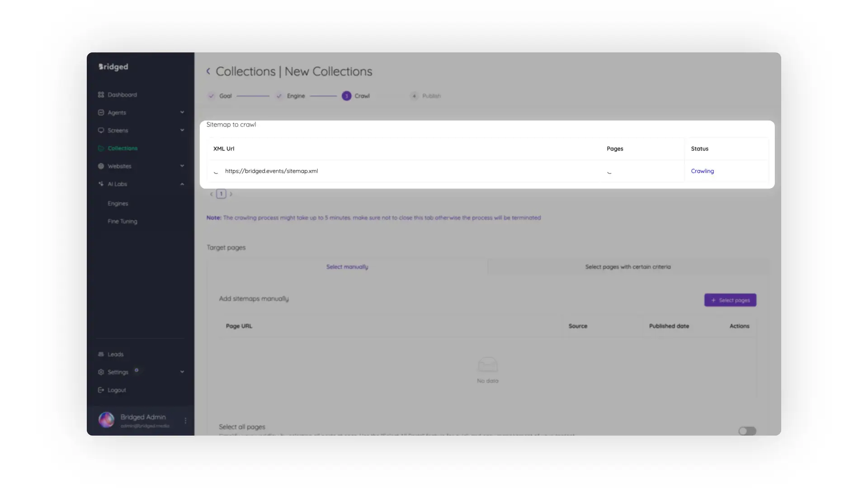Open Engines under AI Labs
Screen dimensions: 868x488
[118, 204]
